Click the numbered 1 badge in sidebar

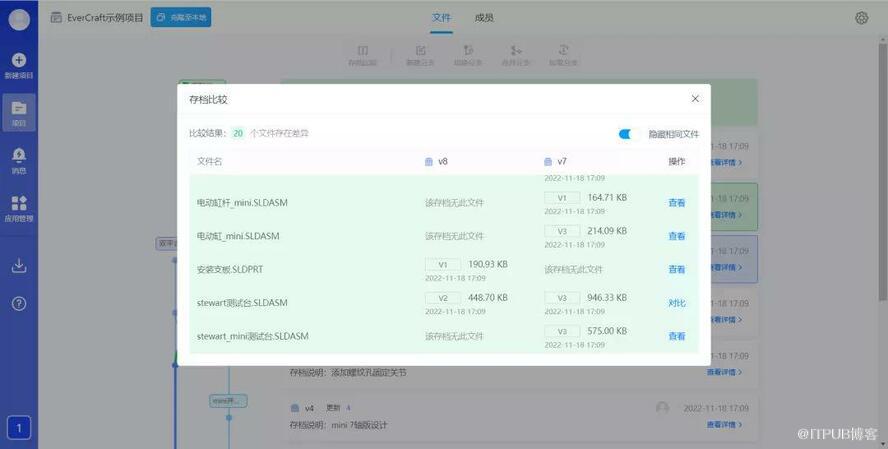click(19, 427)
